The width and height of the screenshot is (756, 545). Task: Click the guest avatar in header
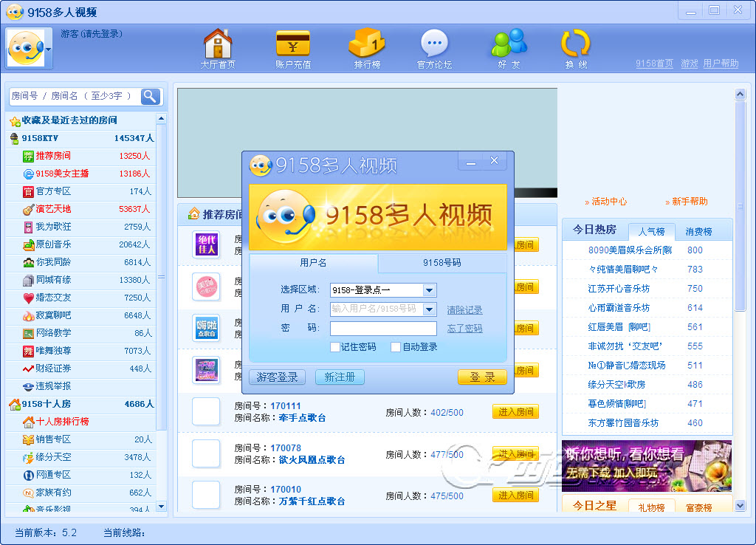pyautogui.click(x=26, y=48)
